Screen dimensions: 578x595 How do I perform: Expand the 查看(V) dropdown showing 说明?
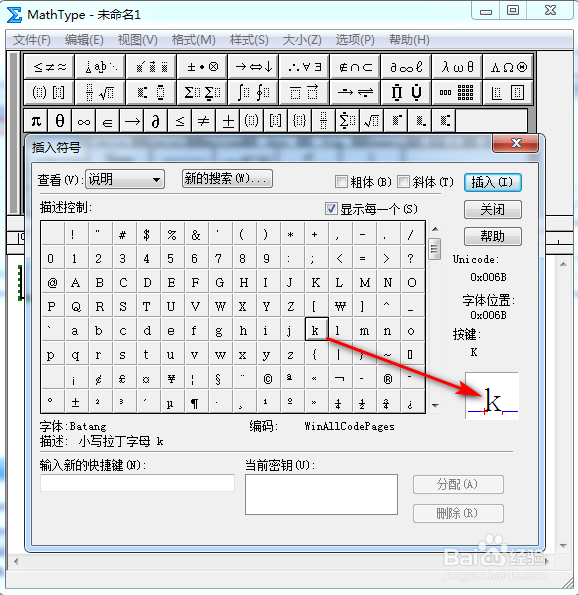(125, 179)
